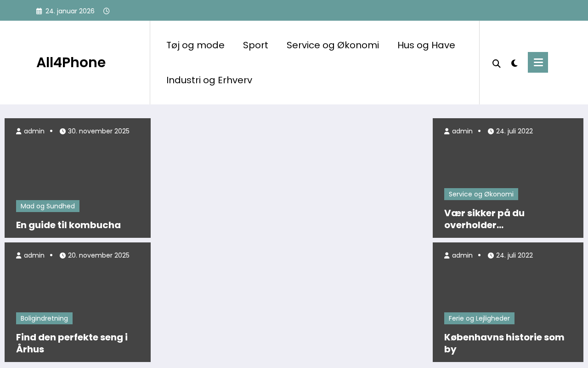
Task: Click the calendar icon beside the date
Action: 39,11
